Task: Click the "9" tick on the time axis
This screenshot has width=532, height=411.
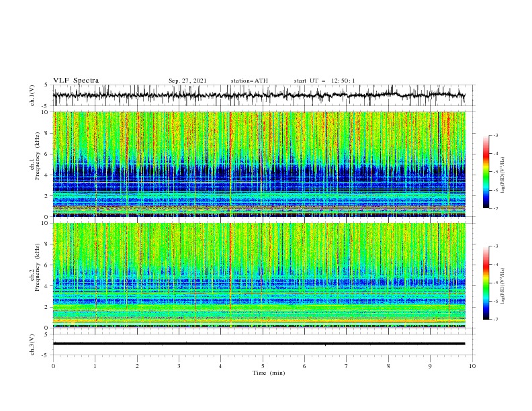Action: tap(430, 366)
